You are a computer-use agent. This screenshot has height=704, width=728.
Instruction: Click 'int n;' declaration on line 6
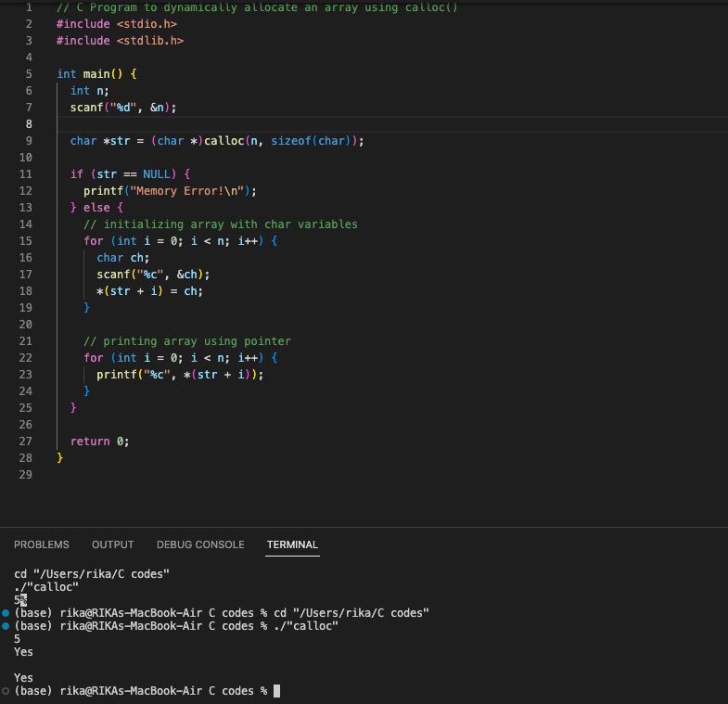coord(90,91)
